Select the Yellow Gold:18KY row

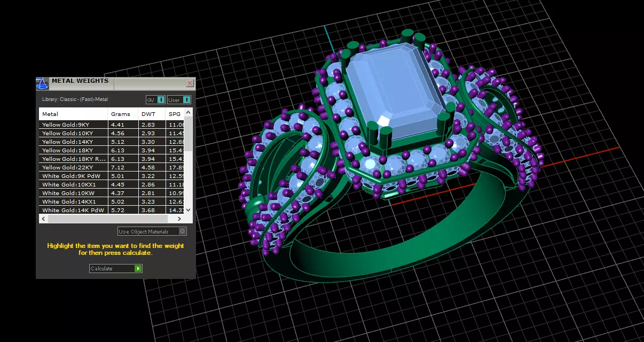112,150
